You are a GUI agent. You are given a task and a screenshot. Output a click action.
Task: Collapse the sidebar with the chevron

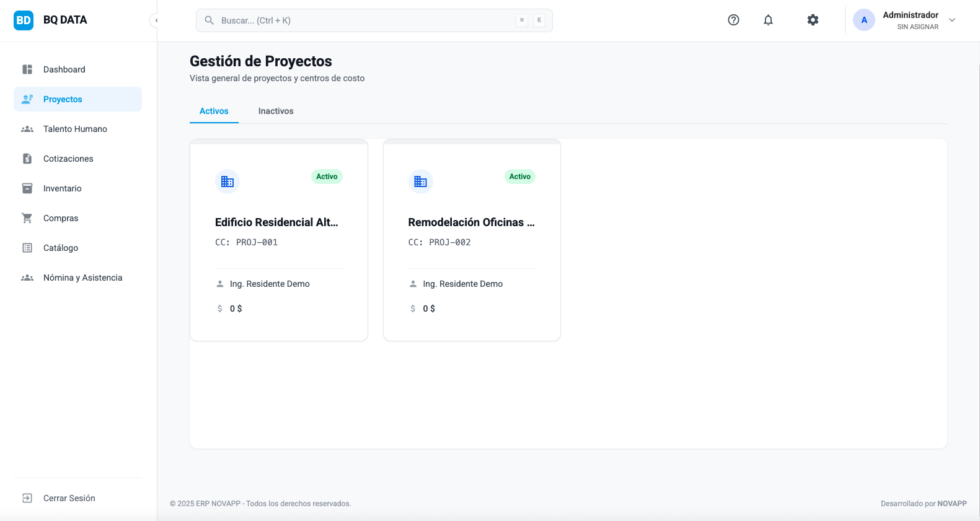(x=156, y=20)
